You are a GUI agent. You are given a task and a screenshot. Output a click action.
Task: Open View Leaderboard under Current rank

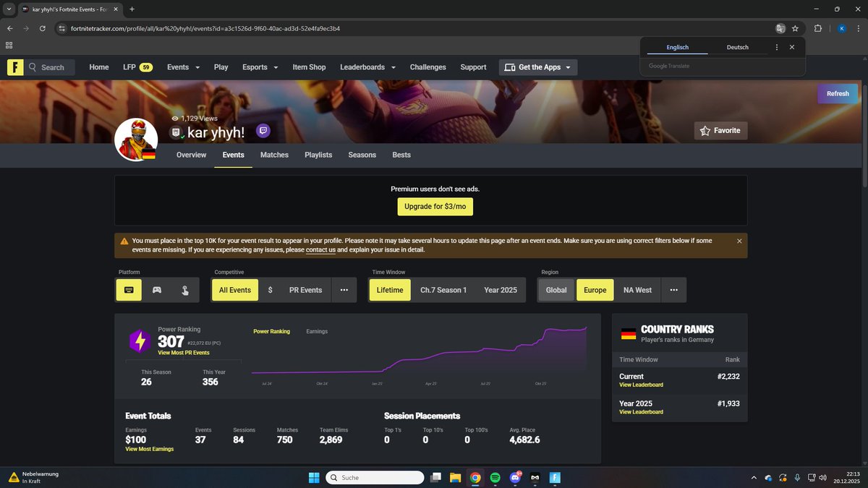(x=641, y=385)
